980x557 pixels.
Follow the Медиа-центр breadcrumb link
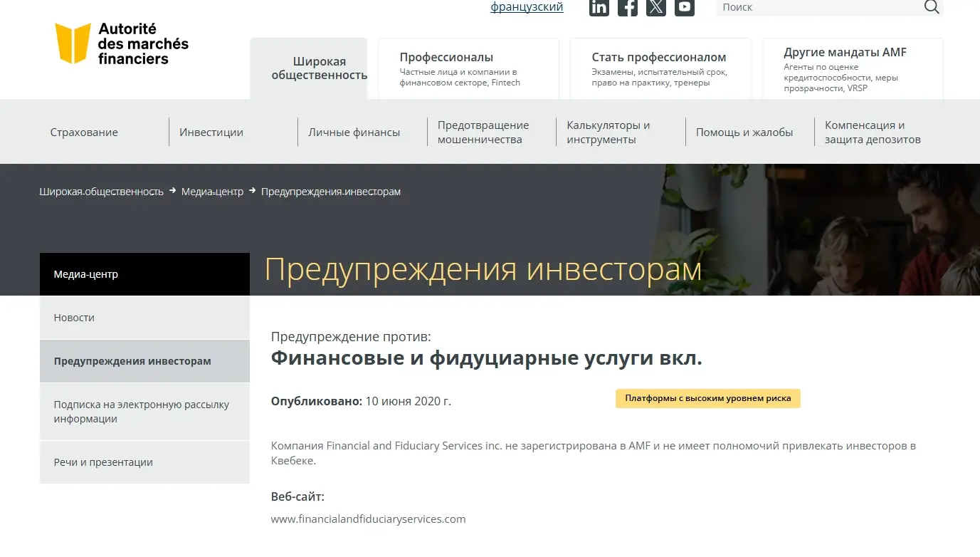[212, 192]
